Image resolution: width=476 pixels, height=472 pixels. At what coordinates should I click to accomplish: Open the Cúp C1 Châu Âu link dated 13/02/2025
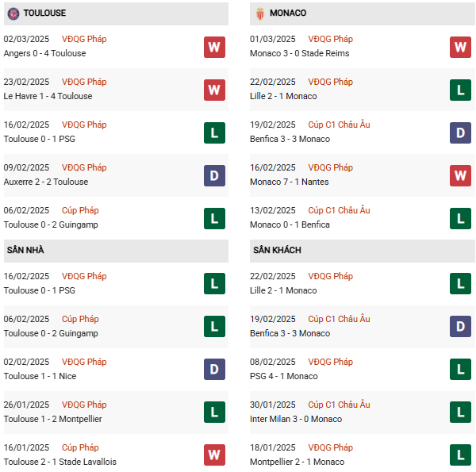click(x=339, y=210)
